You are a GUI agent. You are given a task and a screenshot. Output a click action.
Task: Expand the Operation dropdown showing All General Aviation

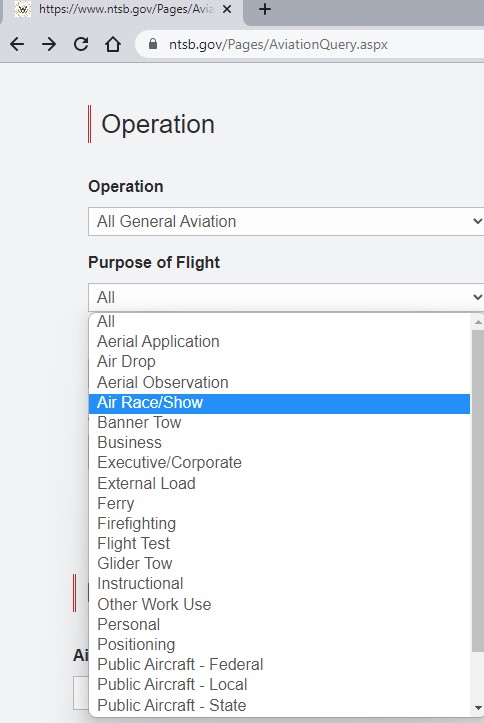point(286,221)
